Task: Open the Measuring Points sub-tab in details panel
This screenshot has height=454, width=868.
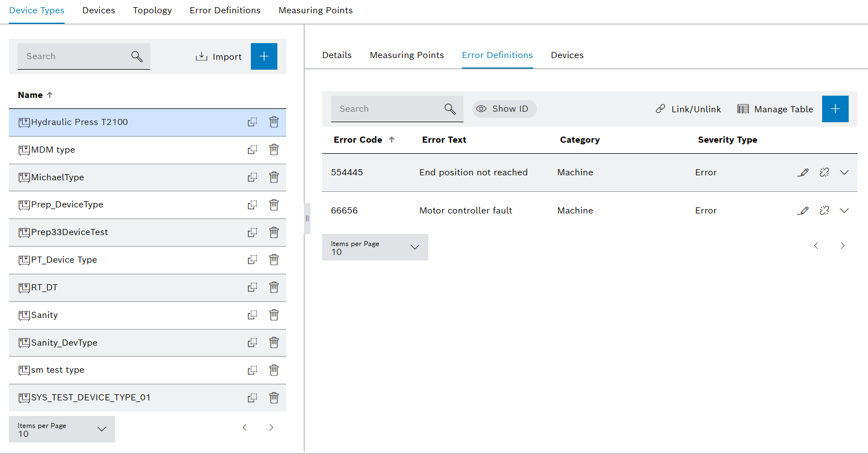Action: 407,55
